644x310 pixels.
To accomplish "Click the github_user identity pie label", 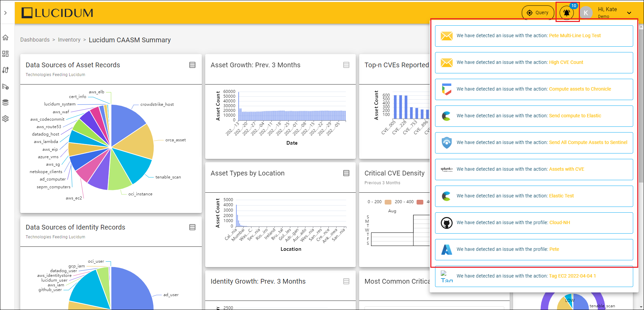I will click(x=50, y=290).
